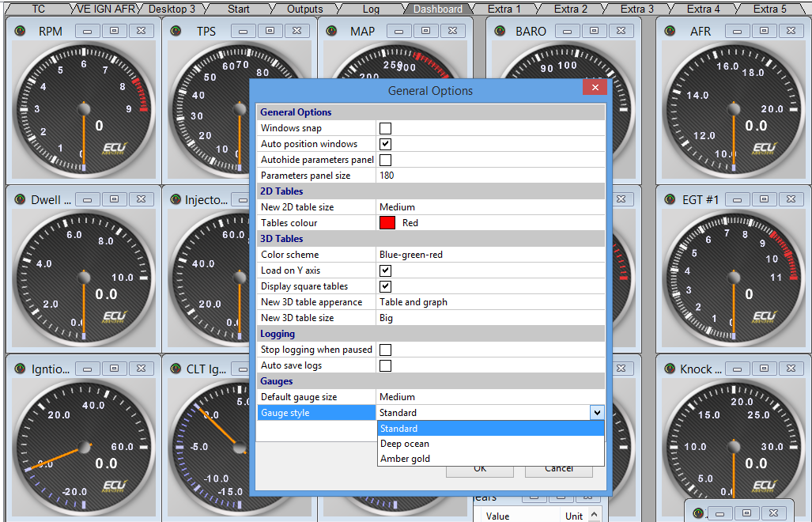Enable the Windows snap checkbox

click(386, 128)
